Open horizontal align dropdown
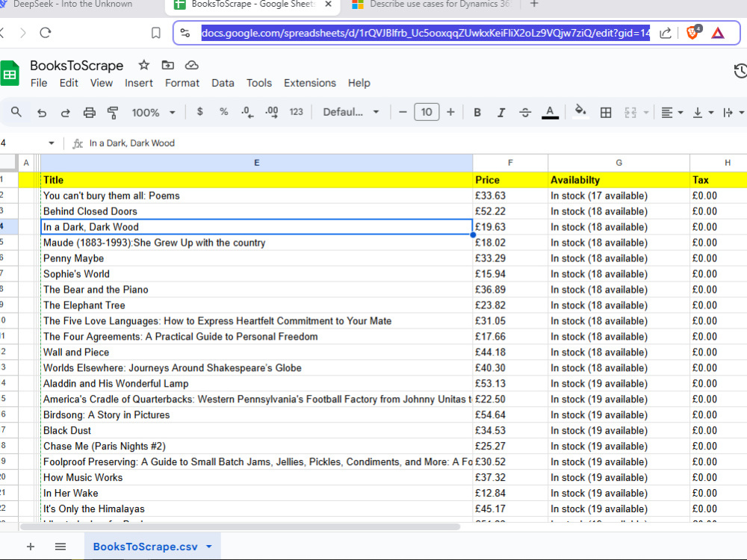Viewport: 747px width, 560px height. [672, 113]
